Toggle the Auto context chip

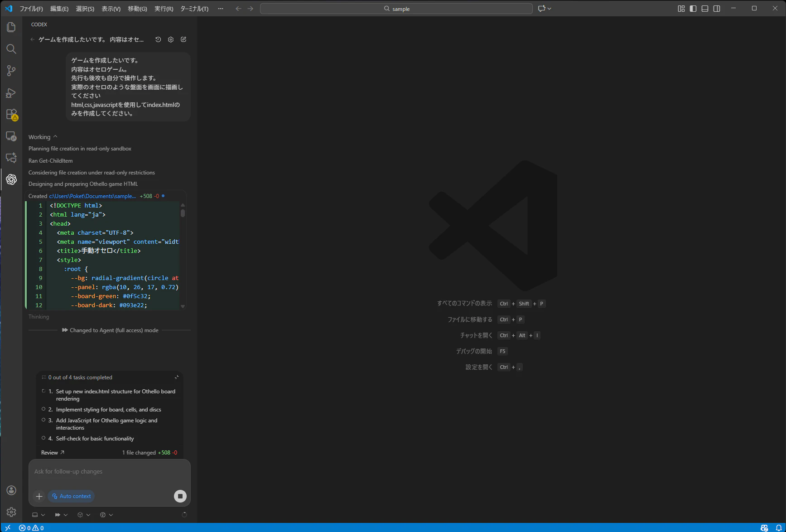click(71, 496)
